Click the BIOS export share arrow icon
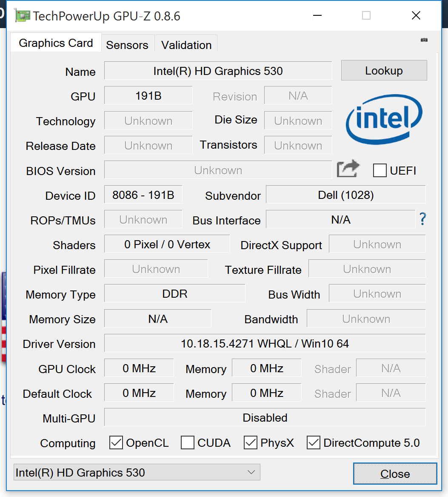Screen dimensions: 448x497 pos(348,168)
